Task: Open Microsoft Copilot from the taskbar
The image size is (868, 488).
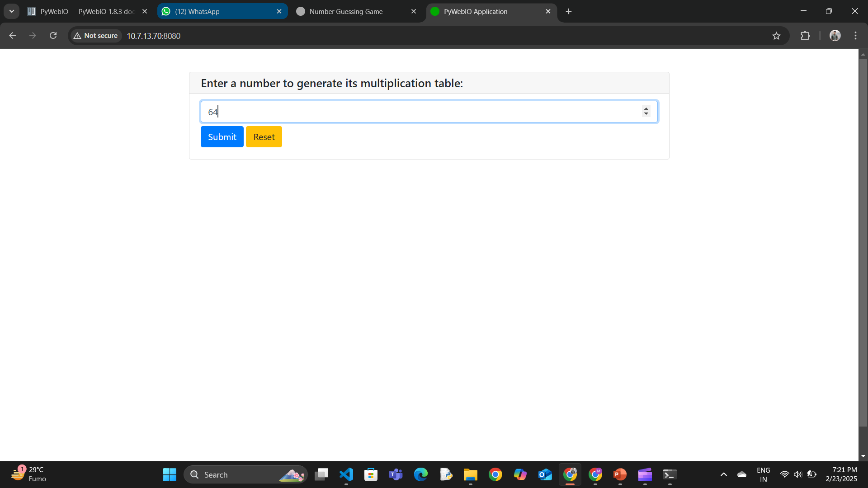Action: pos(520,474)
